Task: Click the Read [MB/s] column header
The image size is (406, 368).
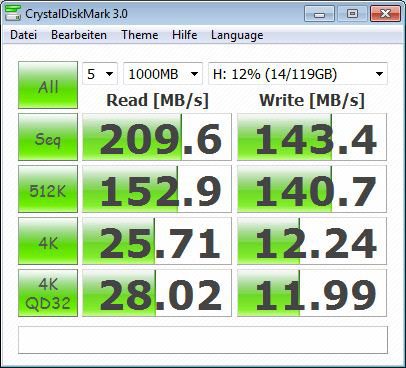Action: coord(157,100)
